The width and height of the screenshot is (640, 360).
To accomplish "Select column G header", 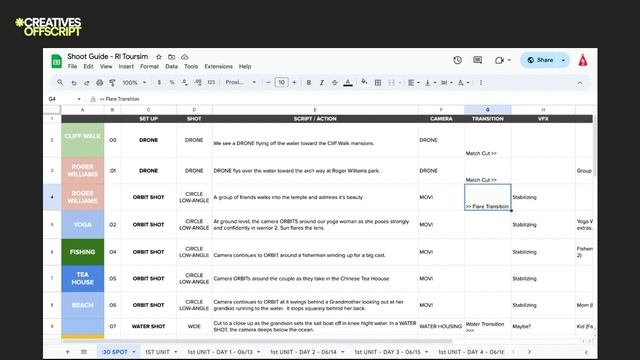I will pyautogui.click(x=488, y=109).
